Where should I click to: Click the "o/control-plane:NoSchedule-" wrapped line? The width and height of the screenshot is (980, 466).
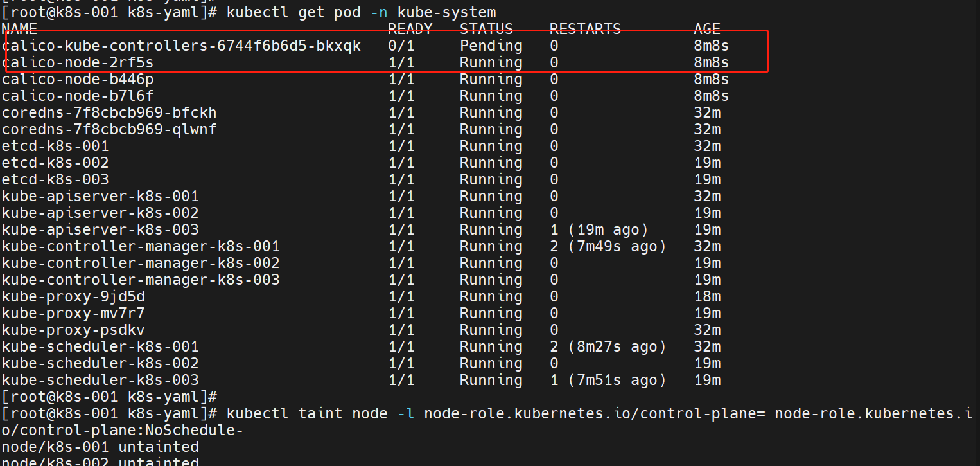coord(123,430)
